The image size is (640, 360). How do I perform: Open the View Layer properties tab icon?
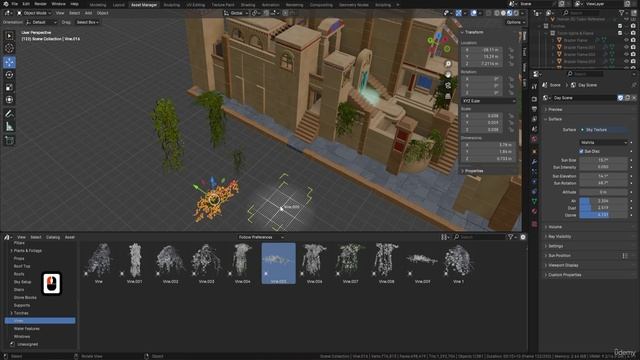tap(534, 119)
